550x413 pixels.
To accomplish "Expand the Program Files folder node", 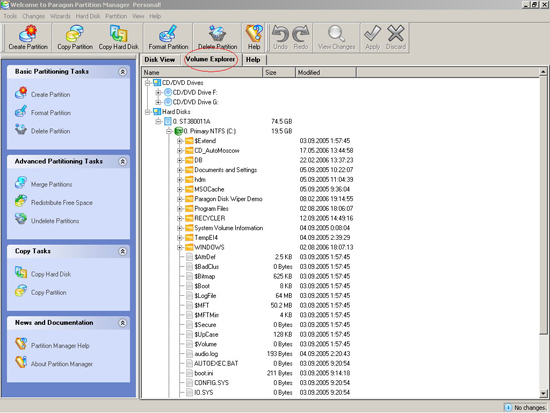I will click(x=180, y=208).
